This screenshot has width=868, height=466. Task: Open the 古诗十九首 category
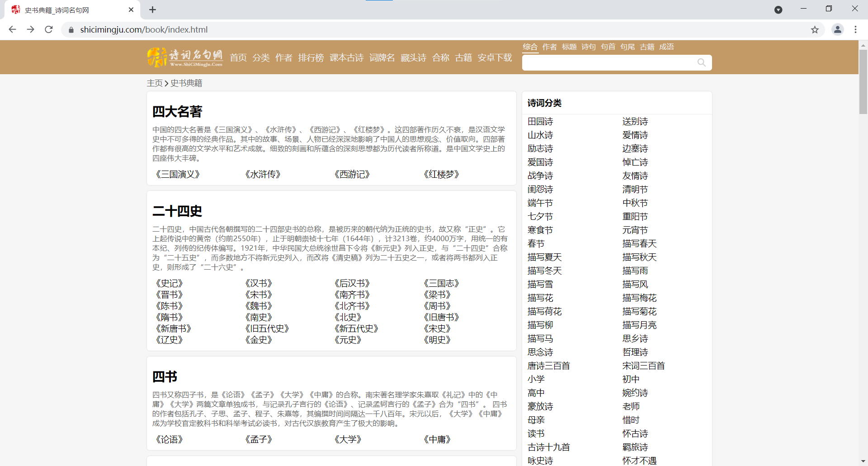[x=549, y=447]
